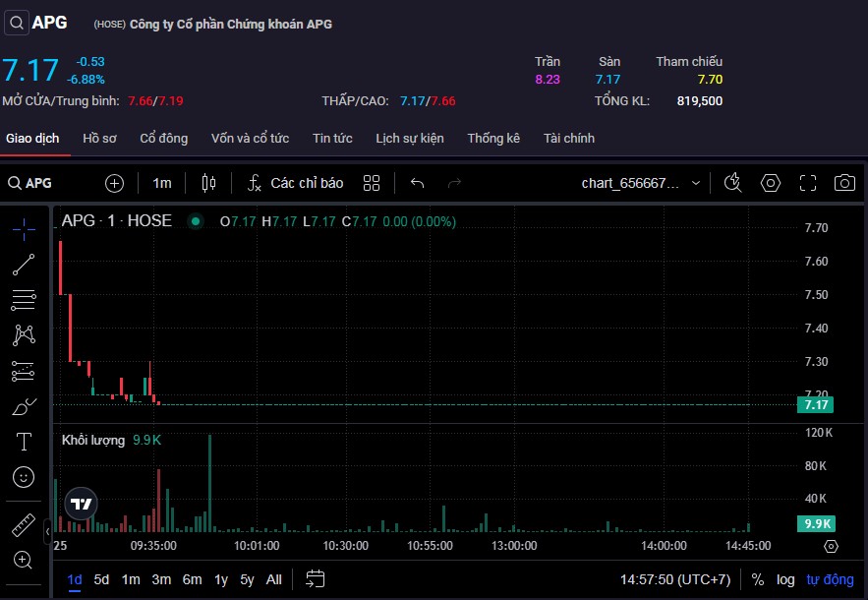Switch to the Hồ sơ tab
Viewport: 868px width, 600px height.
coord(99,139)
